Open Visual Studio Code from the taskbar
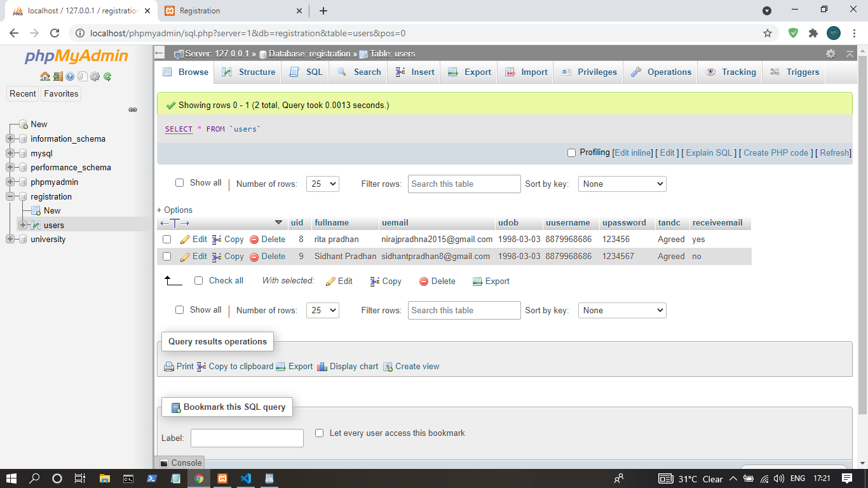The width and height of the screenshot is (868, 488). [x=246, y=478]
